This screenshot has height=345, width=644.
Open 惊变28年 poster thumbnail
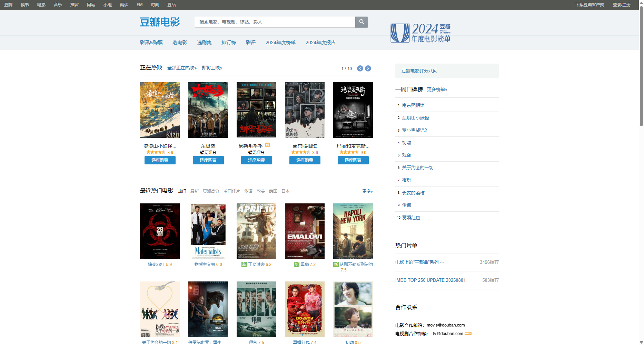(x=160, y=231)
